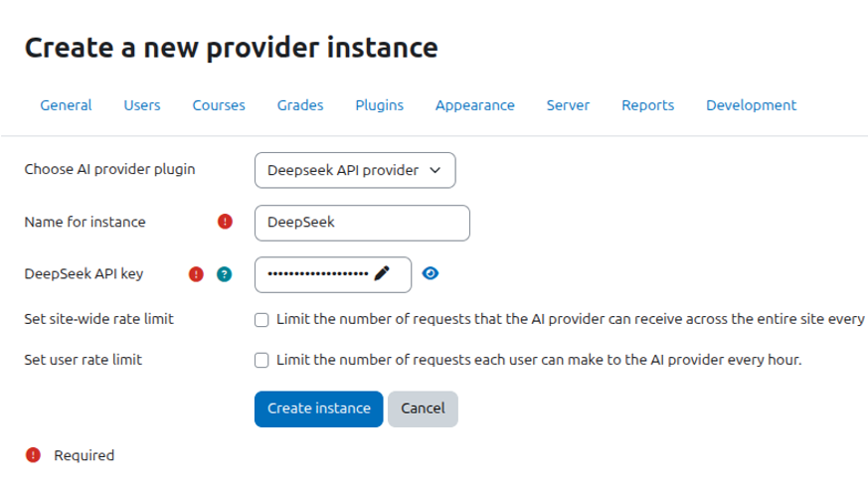Go to the Plugins tab
Viewport: 868px width, 488px height.
(x=379, y=105)
